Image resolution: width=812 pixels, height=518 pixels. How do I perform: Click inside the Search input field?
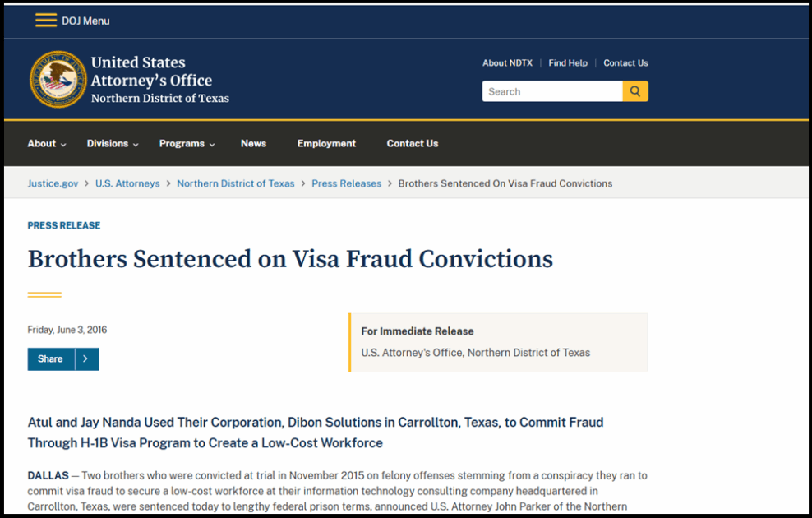click(552, 91)
